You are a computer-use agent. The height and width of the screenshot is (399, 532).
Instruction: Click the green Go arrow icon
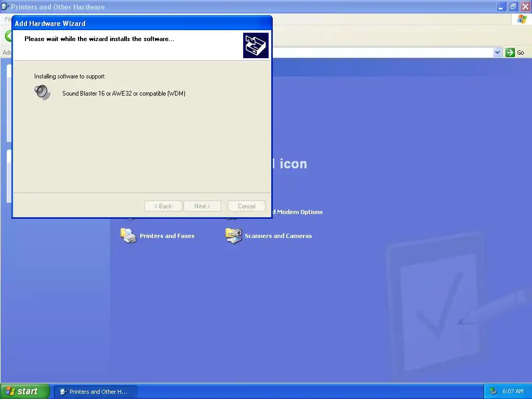510,52
